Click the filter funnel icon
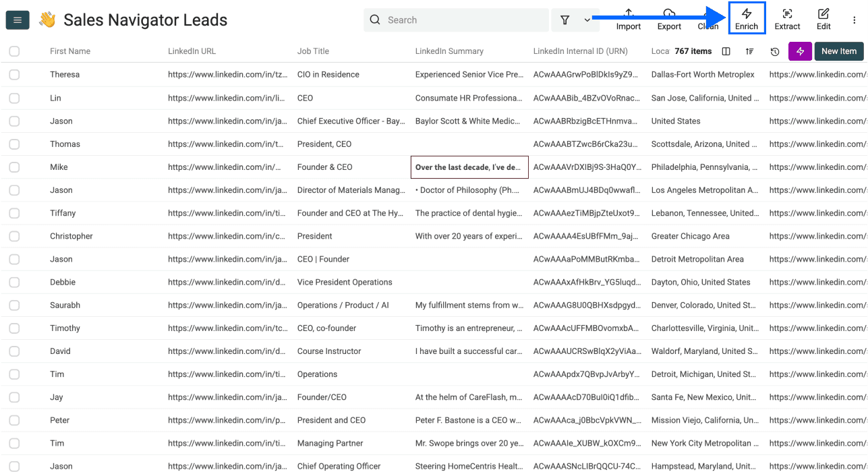868x472 pixels. (x=565, y=20)
